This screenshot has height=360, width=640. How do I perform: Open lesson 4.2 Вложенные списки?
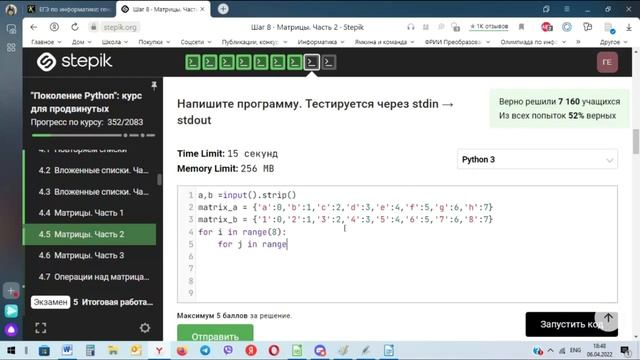click(93, 170)
